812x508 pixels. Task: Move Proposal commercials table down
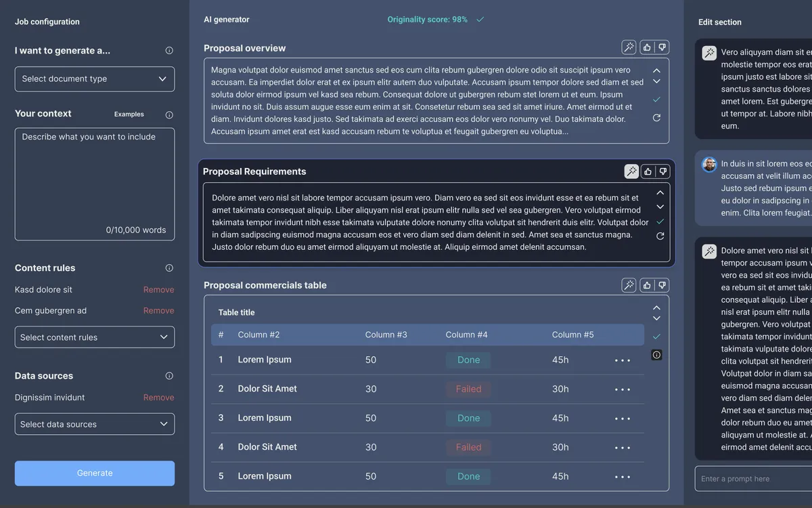[656, 318]
